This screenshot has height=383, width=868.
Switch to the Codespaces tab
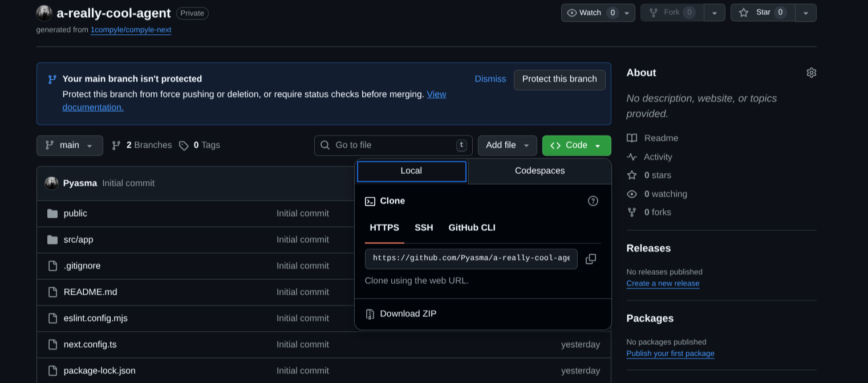pyautogui.click(x=540, y=170)
